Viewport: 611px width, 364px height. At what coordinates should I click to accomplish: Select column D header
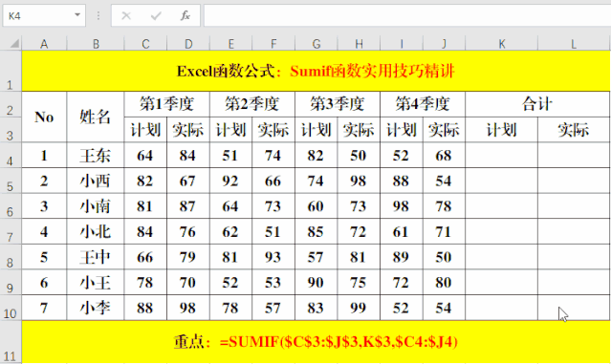pyautogui.click(x=188, y=44)
